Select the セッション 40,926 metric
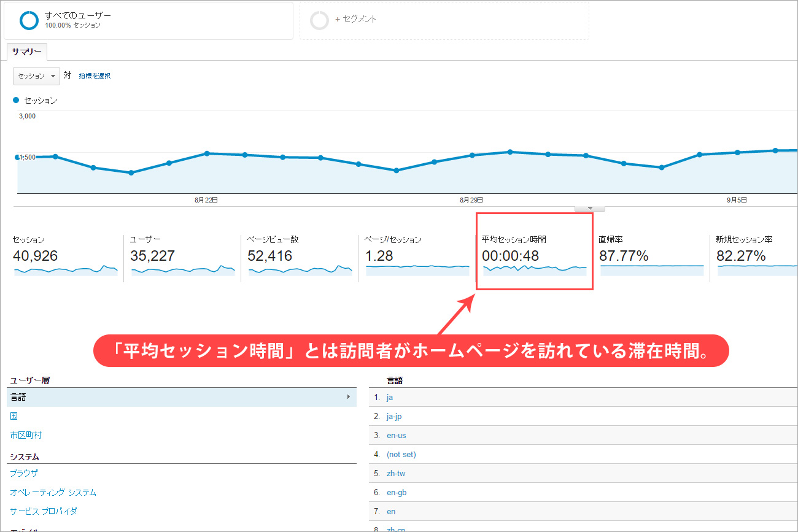Image resolution: width=798 pixels, height=532 pixels. tap(65, 257)
